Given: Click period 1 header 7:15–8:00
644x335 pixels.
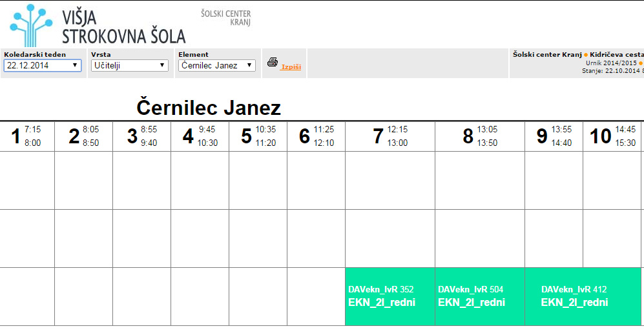Looking at the screenshot, I should point(27,136).
